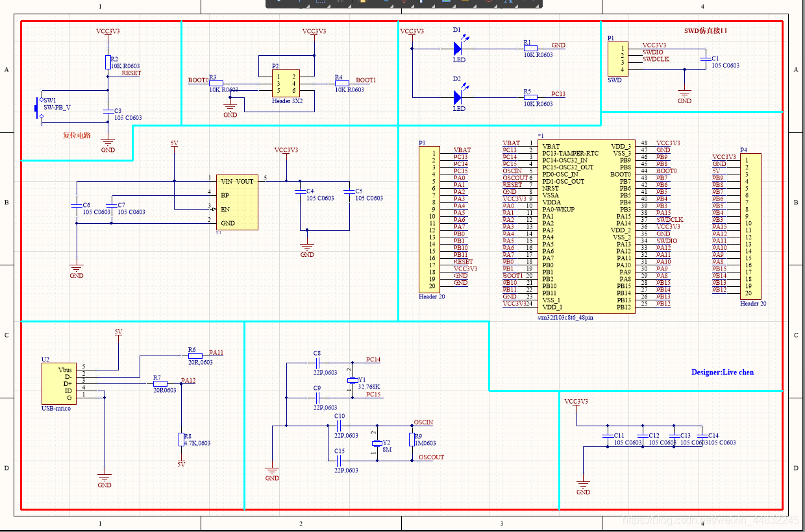The width and height of the screenshot is (805, 532).
Task: Select capacitor C6 on regulator input
Action: click(x=77, y=205)
